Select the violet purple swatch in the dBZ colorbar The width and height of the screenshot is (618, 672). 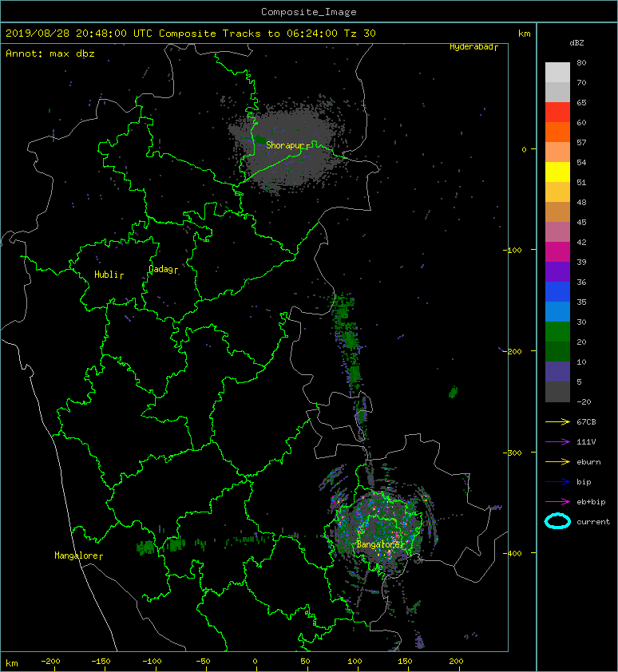point(557,272)
